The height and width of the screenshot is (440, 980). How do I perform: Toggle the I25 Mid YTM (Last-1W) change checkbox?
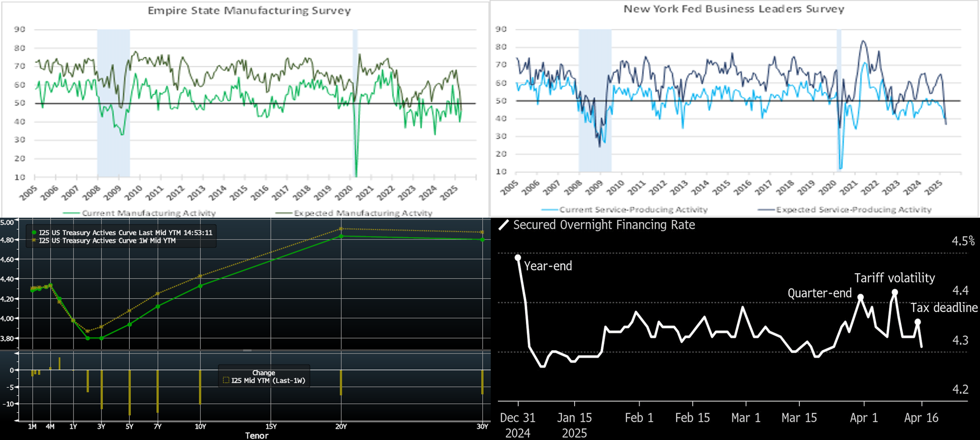coord(226,380)
